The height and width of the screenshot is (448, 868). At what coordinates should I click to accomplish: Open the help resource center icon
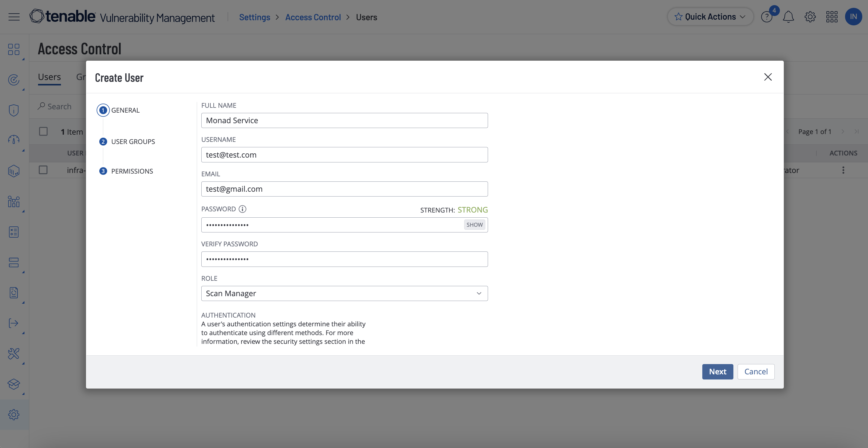pos(766,17)
